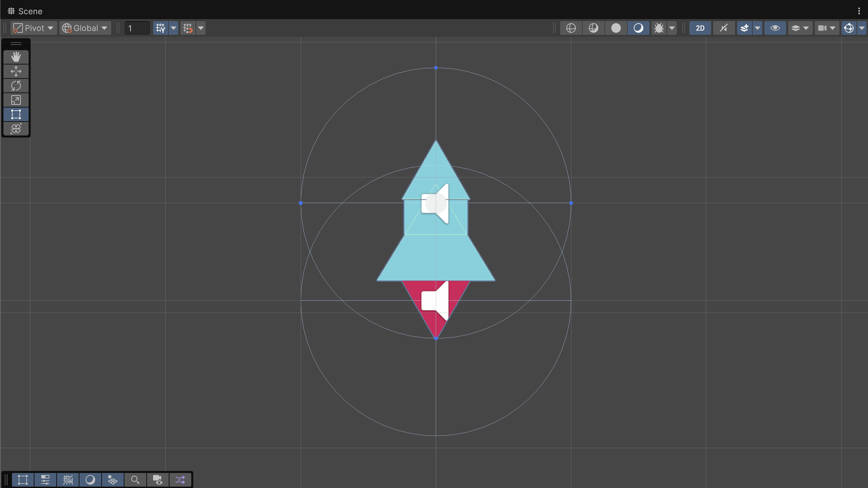Open the Scene view more options menu

pyautogui.click(x=859, y=11)
